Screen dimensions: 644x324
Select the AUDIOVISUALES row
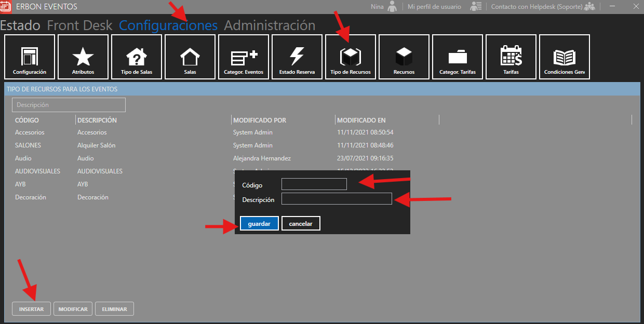point(37,171)
